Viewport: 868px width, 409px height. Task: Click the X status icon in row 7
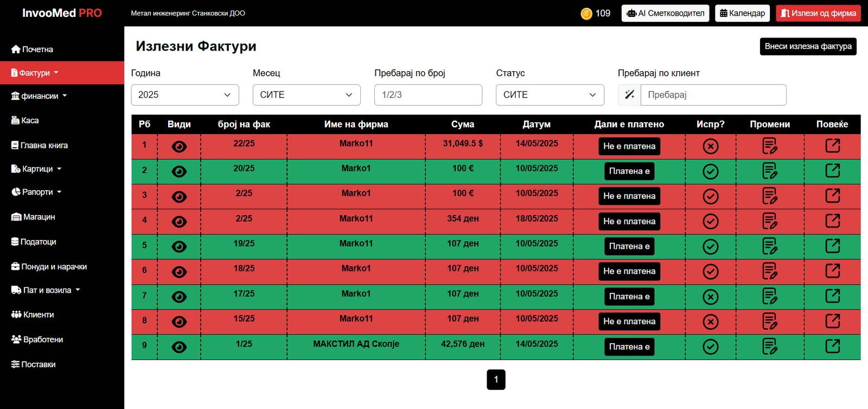pyautogui.click(x=710, y=297)
